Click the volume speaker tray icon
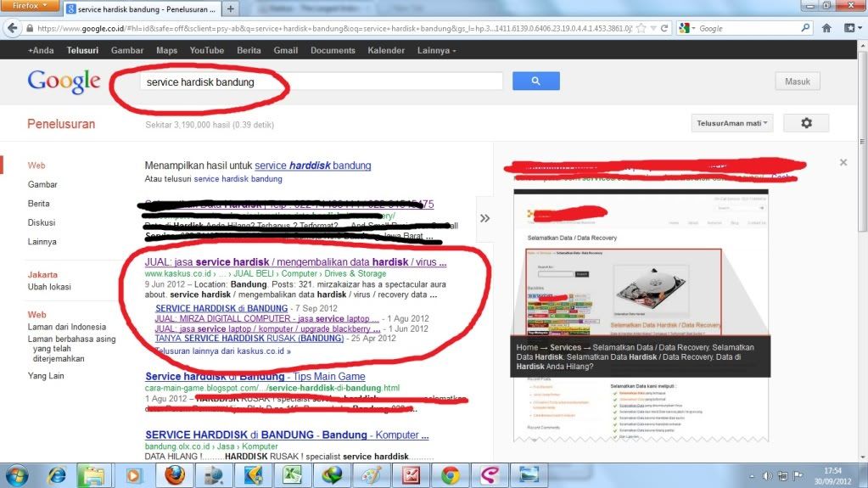 (x=767, y=476)
